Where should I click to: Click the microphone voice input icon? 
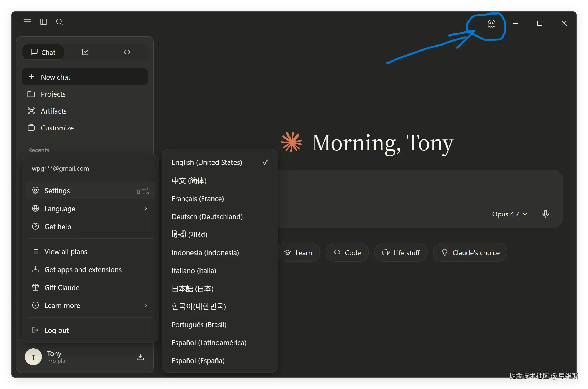(x=545, y=214)
